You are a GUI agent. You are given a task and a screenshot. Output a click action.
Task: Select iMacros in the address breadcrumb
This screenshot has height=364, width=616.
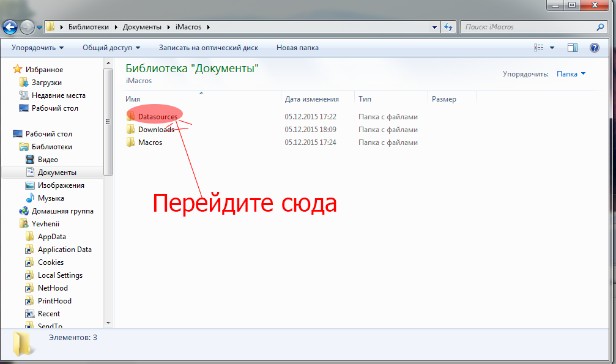pyautogui.click(x=188, y=27)
